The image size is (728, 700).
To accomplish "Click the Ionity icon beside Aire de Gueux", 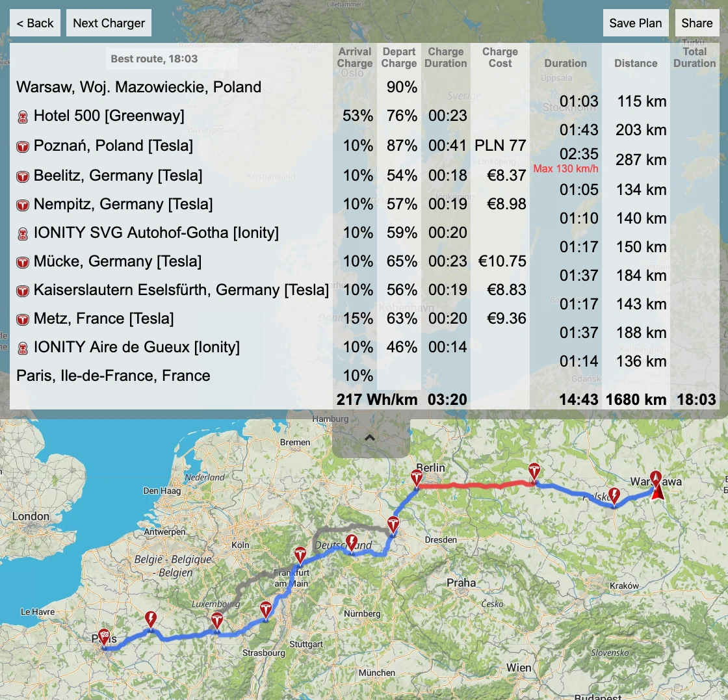I will pyautogui.click(x=22, y=348).
